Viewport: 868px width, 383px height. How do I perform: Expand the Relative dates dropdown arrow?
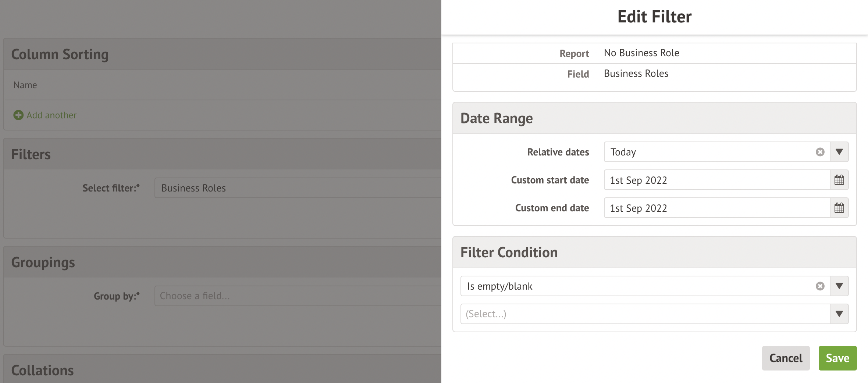[x=839, y=152]
